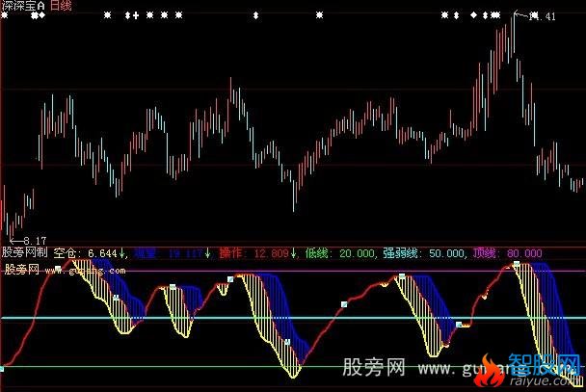Viewport: 586px width, 392px height.
Task: Click the 低线: 20.000 label
Action: pos(339,253)
